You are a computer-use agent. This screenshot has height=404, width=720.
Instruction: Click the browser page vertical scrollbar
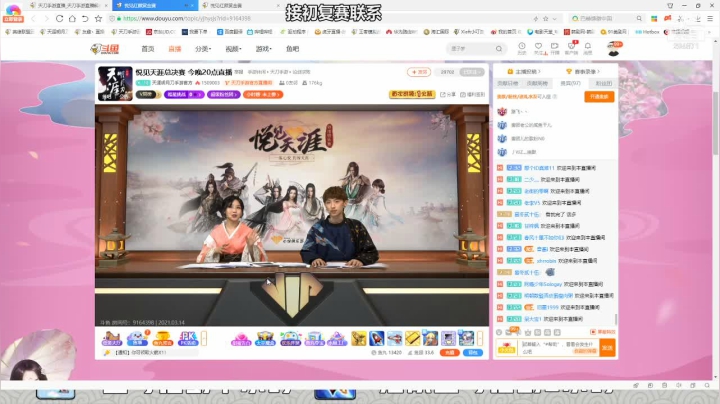click(x=715, y=123)
